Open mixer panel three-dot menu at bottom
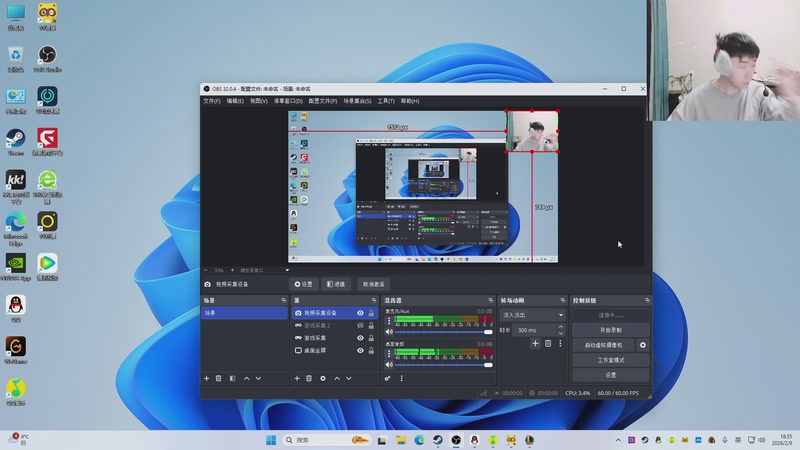This screenshot has height=450, width=800. pos(402,379)
